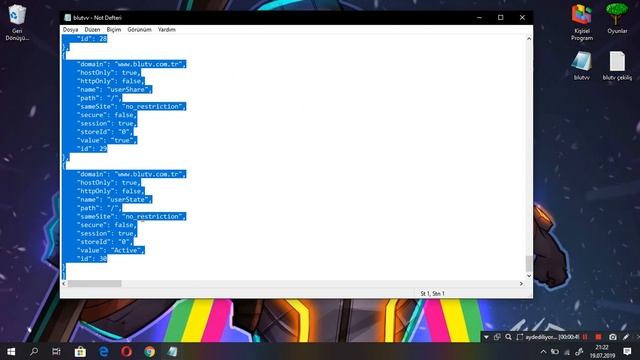Click the line "value": "Active"
640x360 pixels.
coord(110,250)
